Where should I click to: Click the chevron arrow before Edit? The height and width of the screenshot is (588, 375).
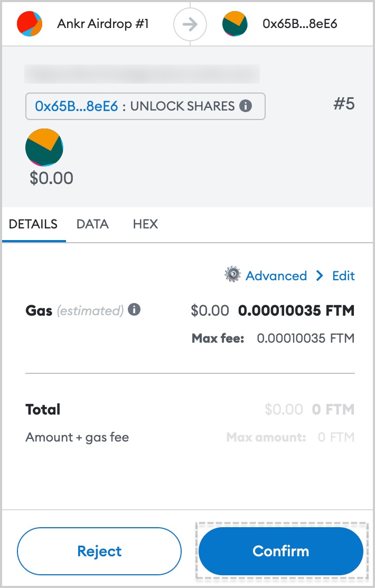[x=319, y=275]
